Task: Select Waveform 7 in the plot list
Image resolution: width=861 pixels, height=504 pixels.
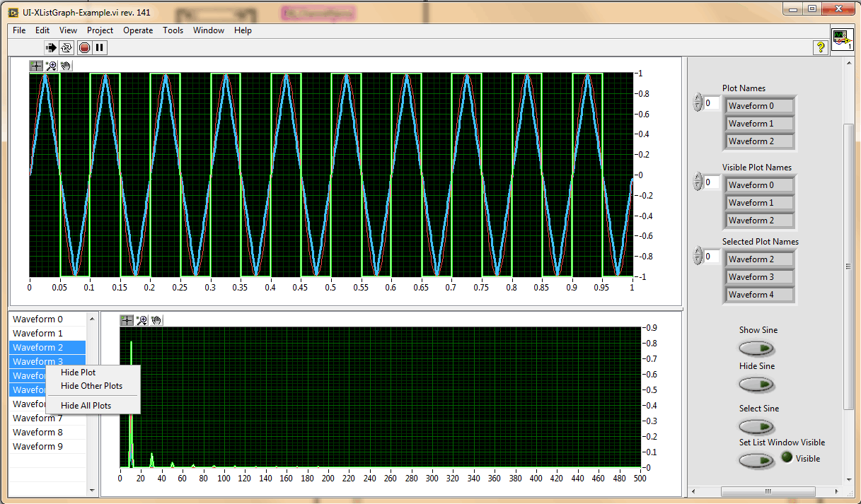Action: [x=47, y=418]
